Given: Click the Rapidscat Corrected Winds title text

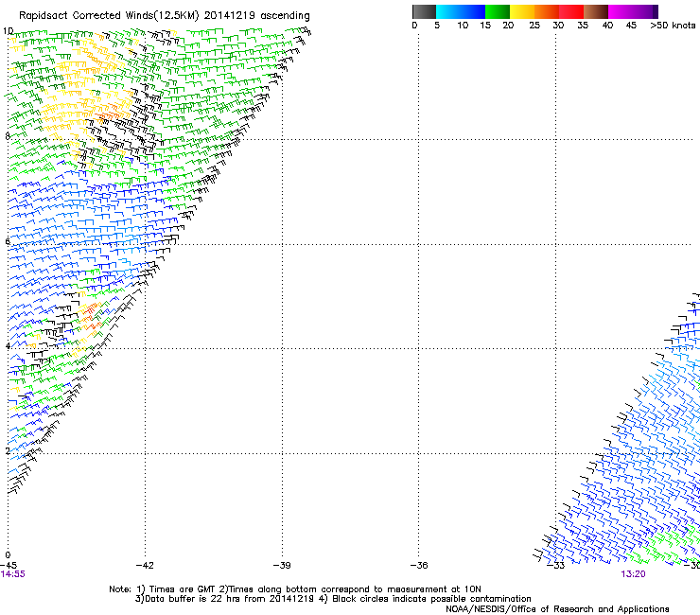Looking at the screenshot, I should 165,16.
